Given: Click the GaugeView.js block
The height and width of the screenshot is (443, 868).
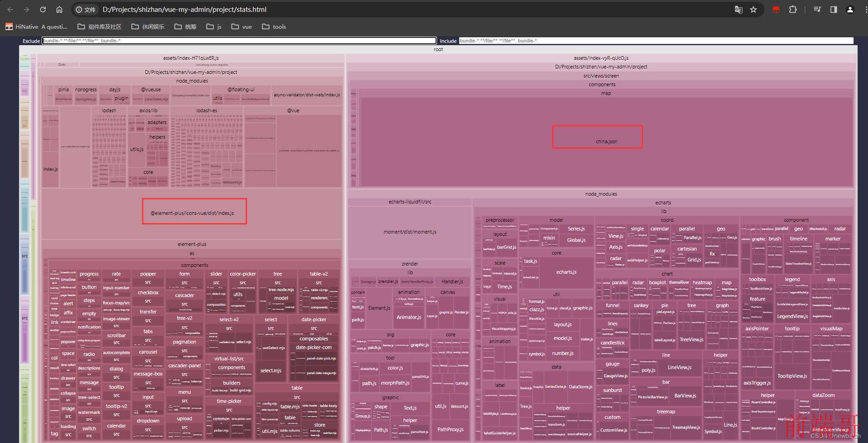Looking at the screenshot, I should [615, 376].
